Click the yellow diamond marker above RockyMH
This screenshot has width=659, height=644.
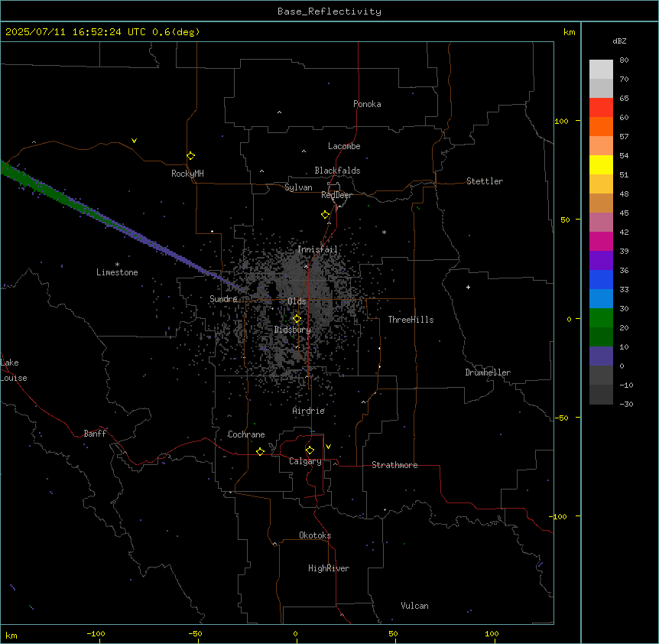tap(190, 156)
